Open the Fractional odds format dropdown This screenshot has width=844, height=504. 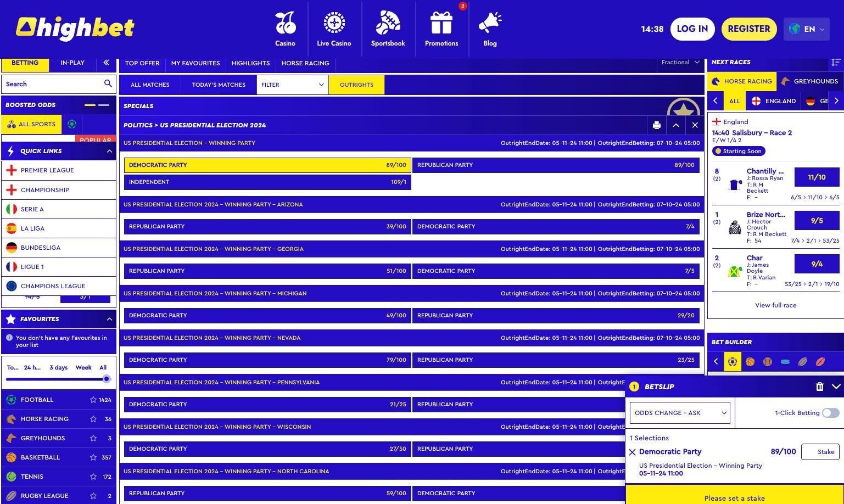(680, 63)
